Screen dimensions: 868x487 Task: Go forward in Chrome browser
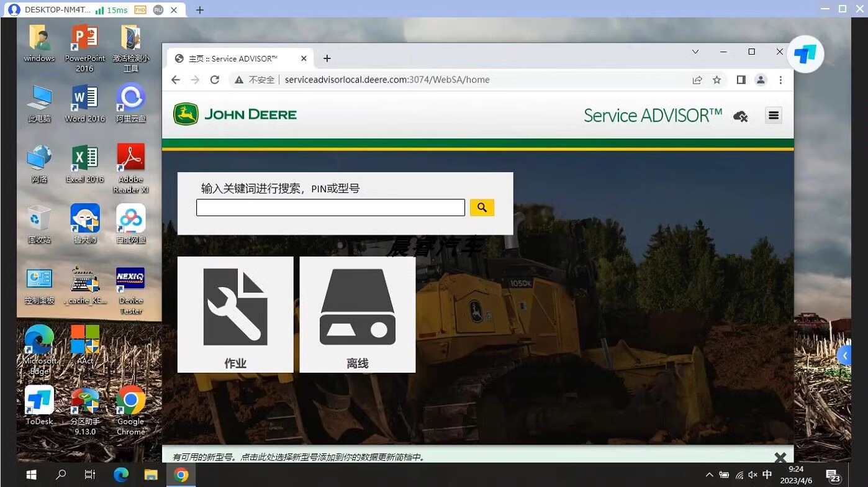195,80
